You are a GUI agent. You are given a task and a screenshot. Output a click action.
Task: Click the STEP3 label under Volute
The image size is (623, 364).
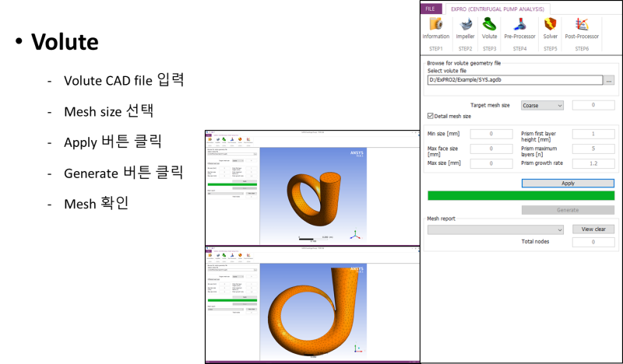click(490, 48)
